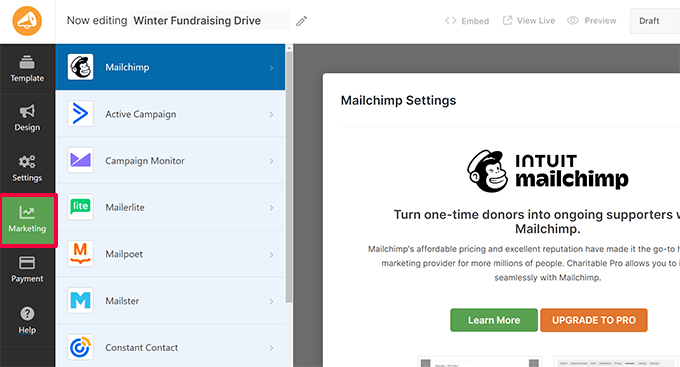Select the Mailerlite integration label
The width and height of the screenshot is (680, 367).
point(125,207)
